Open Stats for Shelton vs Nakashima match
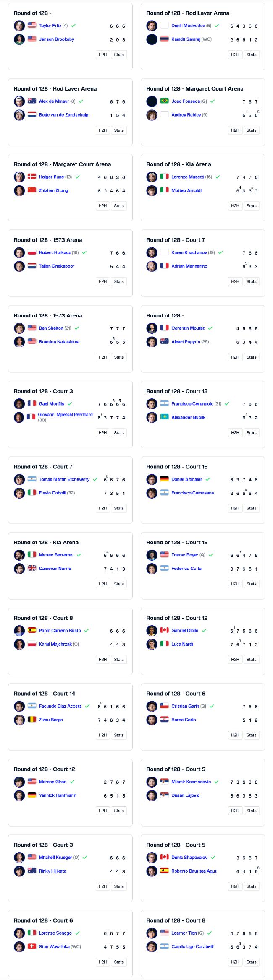Image resolution: width=273 pixels, height=980 pixels. click(119, 357)
